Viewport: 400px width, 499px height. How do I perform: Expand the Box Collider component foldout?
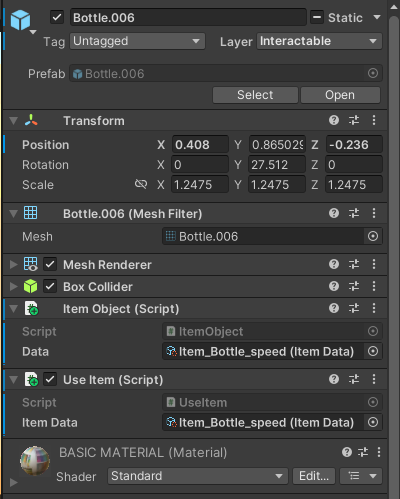pos(14,286)
